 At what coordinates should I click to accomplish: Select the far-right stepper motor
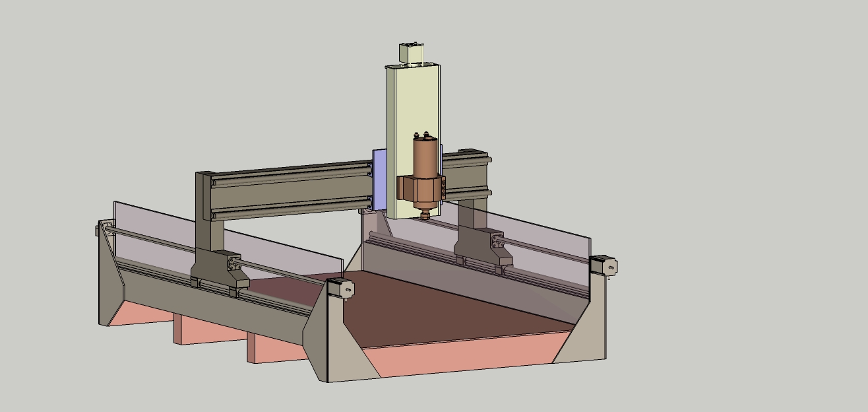[x=605, y=265]
